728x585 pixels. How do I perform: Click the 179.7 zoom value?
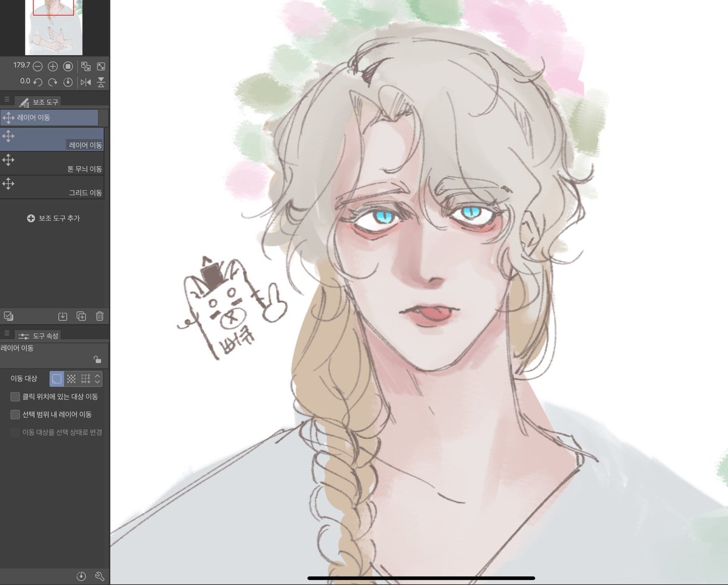pyautogui.click(x=22, y=66)
